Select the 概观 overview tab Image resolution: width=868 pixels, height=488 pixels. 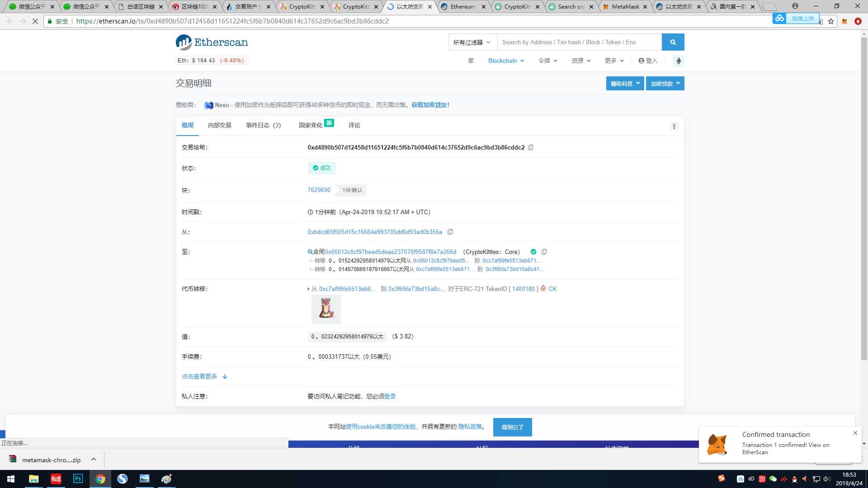pos(188,125)
